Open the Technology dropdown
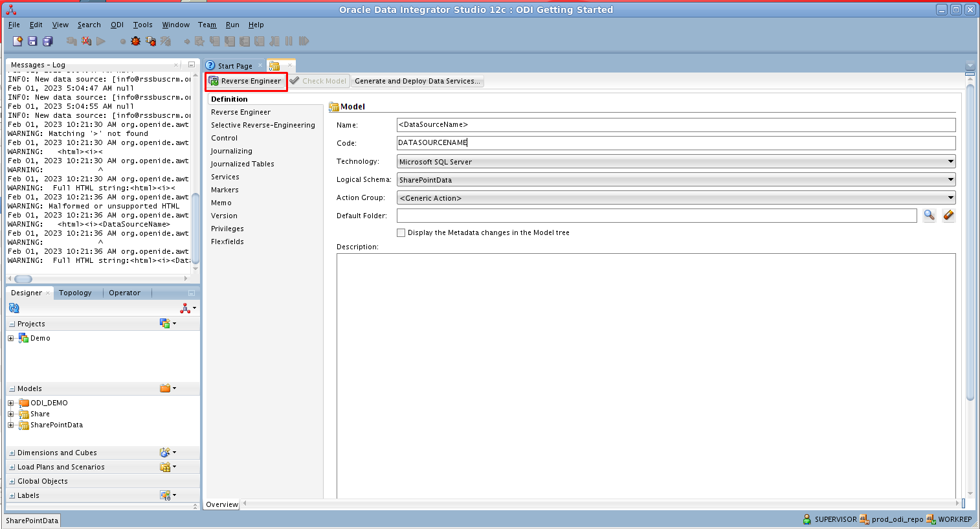This screenshot has height=529, width=980. coord(676,161)
